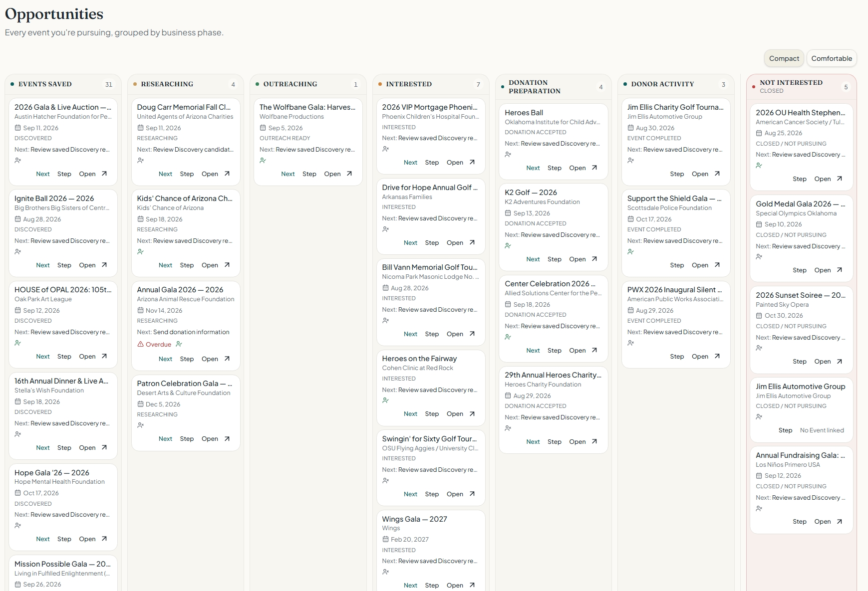Click Mission Possible Gala card title
868x591 pixels.
(62, 564)
